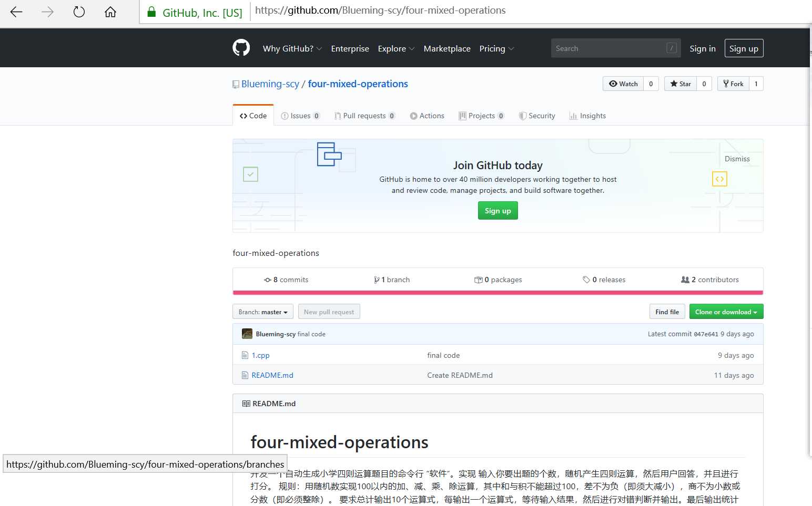Click the Star count 0
Image resolution: width=812 pixels, height=506 pixels.
coord(704,84)
